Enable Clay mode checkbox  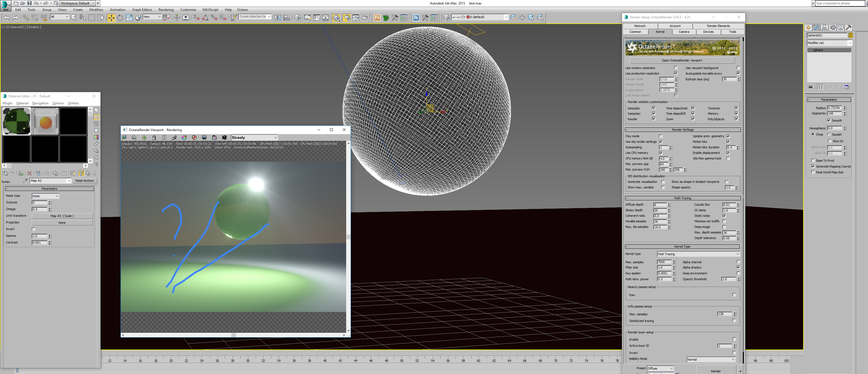[661, 136]
